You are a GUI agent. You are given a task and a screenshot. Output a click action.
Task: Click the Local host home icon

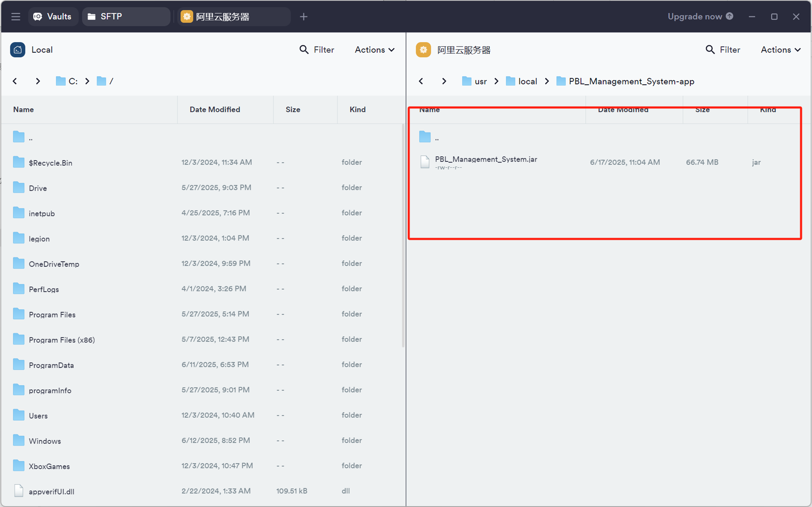point(17,50)
